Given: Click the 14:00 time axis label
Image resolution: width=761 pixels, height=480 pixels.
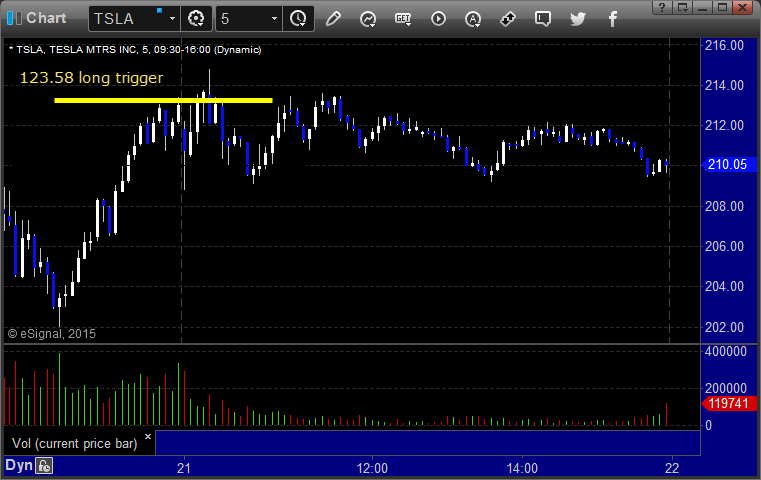Looking at the screenshot, I should [x=522, y=468].
